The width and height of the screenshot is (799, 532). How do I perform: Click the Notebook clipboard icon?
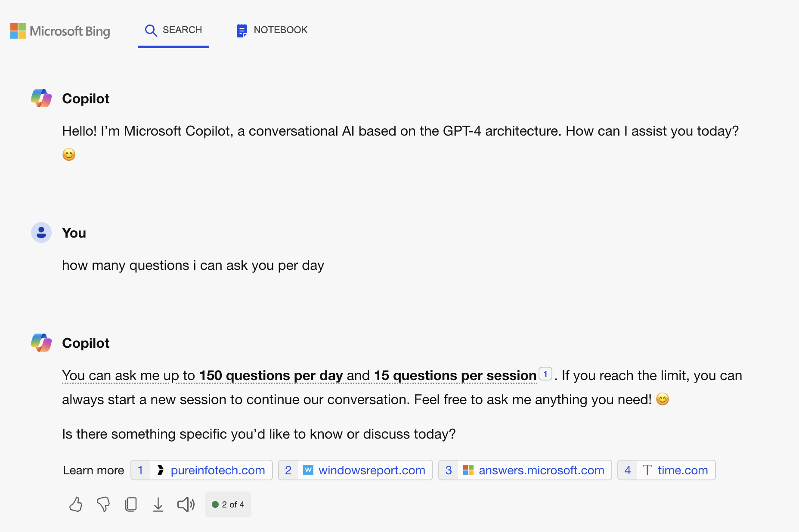(x=242, y=30)
